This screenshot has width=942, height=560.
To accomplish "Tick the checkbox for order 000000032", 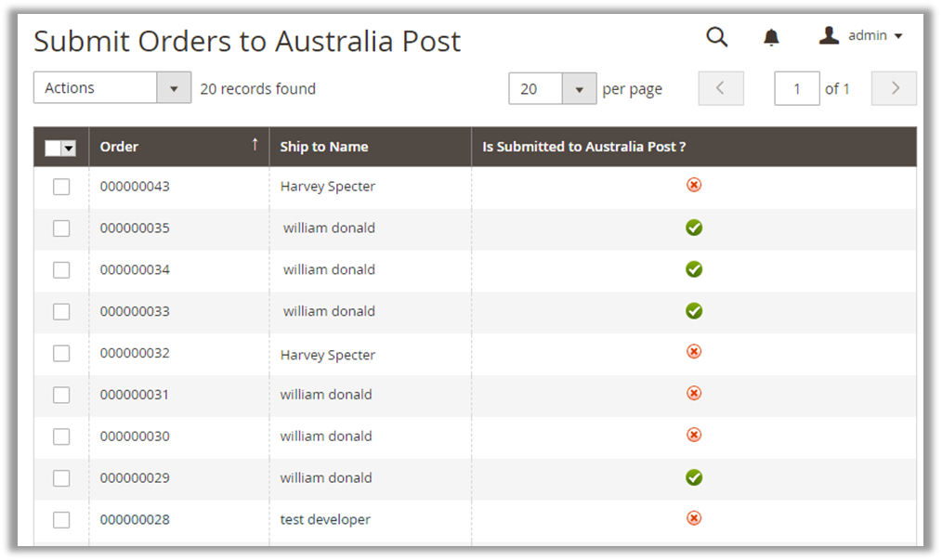I will click(61, 353).
